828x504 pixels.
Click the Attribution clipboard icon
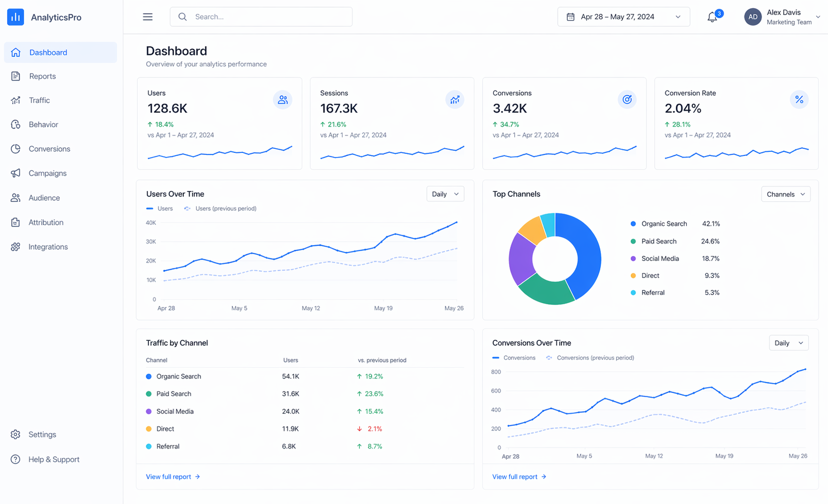coord(15,222)
